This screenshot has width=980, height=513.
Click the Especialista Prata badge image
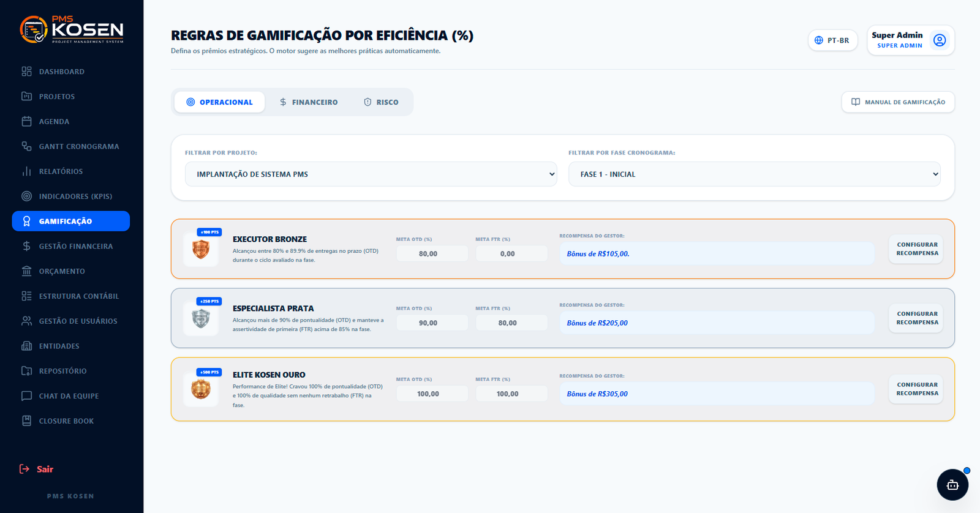point(201,318)
